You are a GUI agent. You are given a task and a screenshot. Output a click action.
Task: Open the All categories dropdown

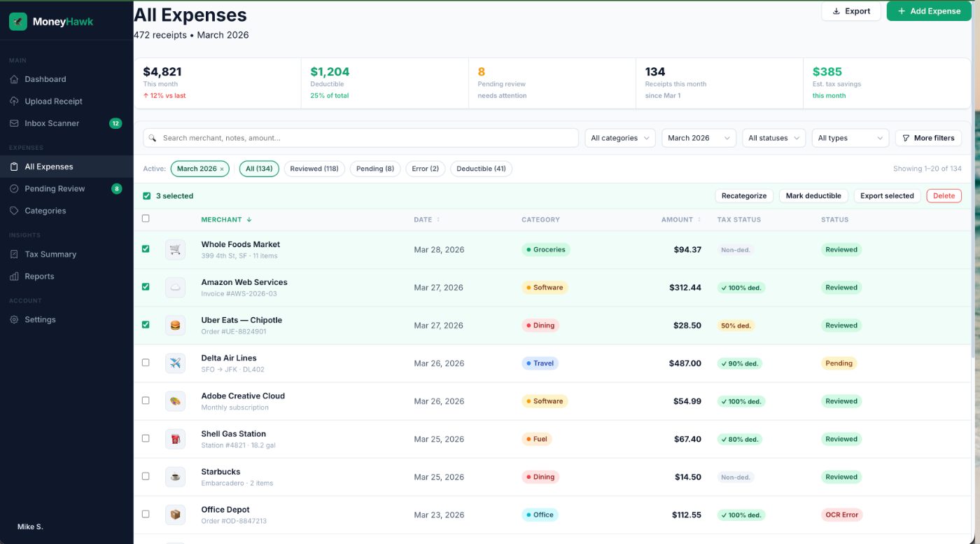pos(620,138)
